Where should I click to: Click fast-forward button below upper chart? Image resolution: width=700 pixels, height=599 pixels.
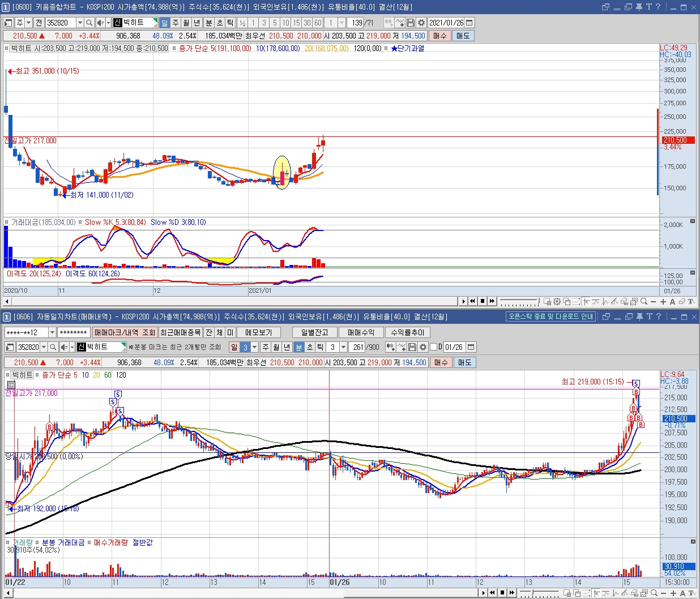[x=492, y=301]
